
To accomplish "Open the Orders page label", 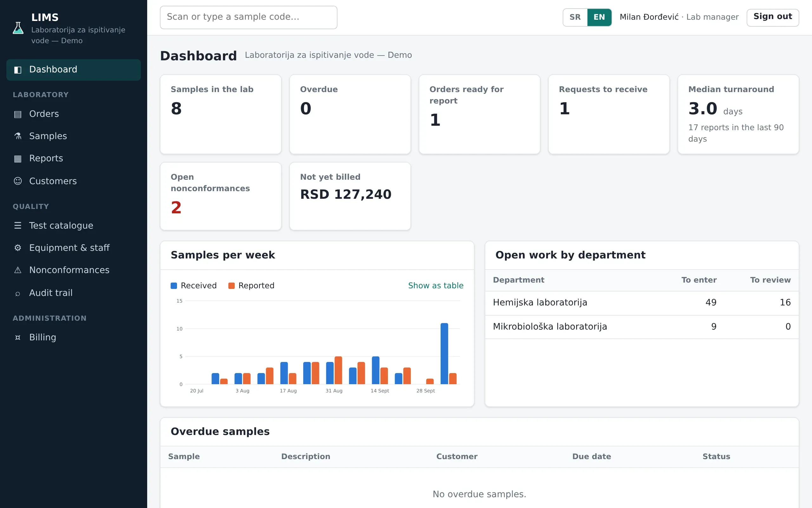I will tap(44, 114).
